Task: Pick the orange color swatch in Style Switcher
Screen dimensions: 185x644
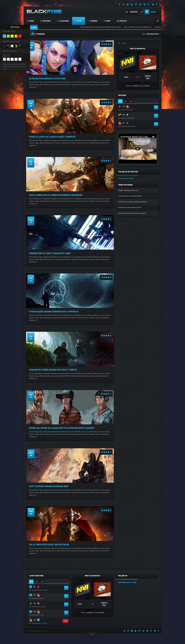Action: point(16,36)
